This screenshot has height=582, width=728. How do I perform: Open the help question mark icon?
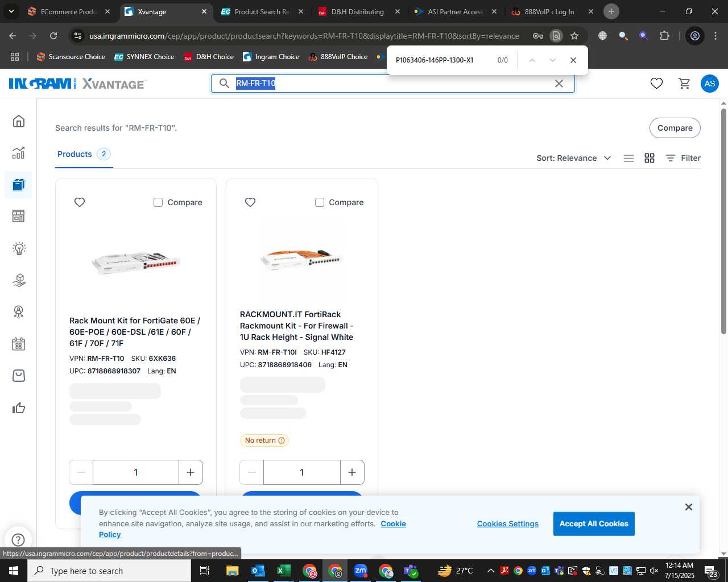tap(18, 539)
